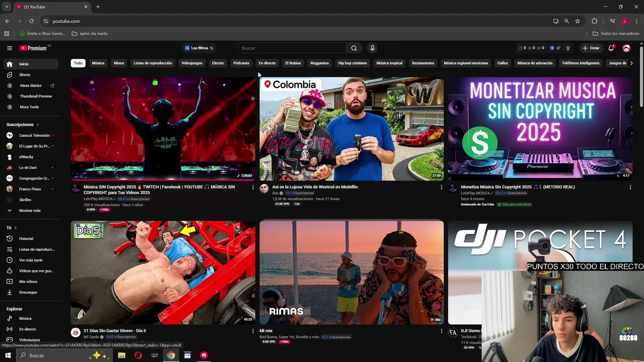
Task: Open the Música SIN Copyright 2025 Twitch thumbnail
Action: pyautogui.click(x=163, y=129)
